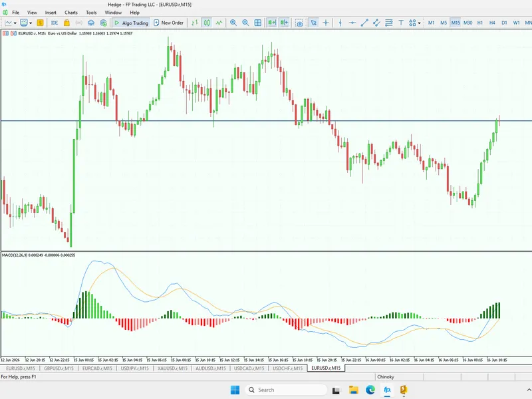Click the fp trading app taskbar icon
532x399 pixels.
387,390
